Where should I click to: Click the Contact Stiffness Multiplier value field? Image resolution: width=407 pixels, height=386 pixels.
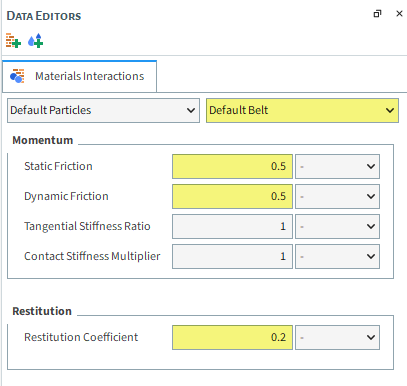[x=232, y=256]
